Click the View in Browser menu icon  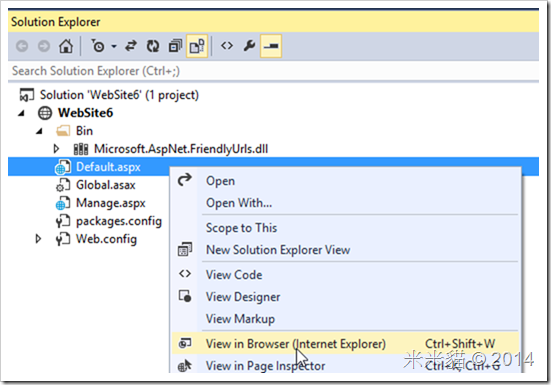pos(185,343)
